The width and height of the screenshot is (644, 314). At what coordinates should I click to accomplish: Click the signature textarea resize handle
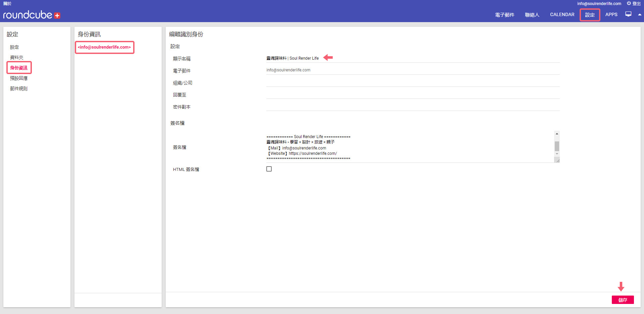click(x=557, y=160)
